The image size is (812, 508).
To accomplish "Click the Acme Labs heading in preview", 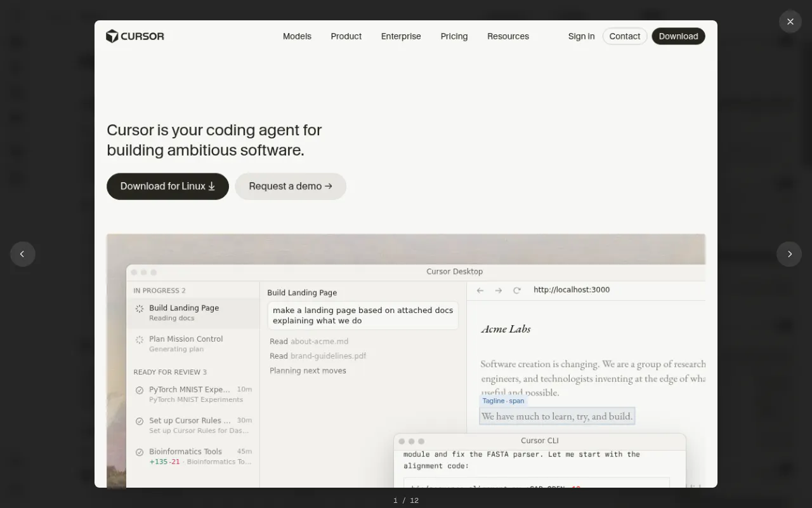I will [506, 329].
